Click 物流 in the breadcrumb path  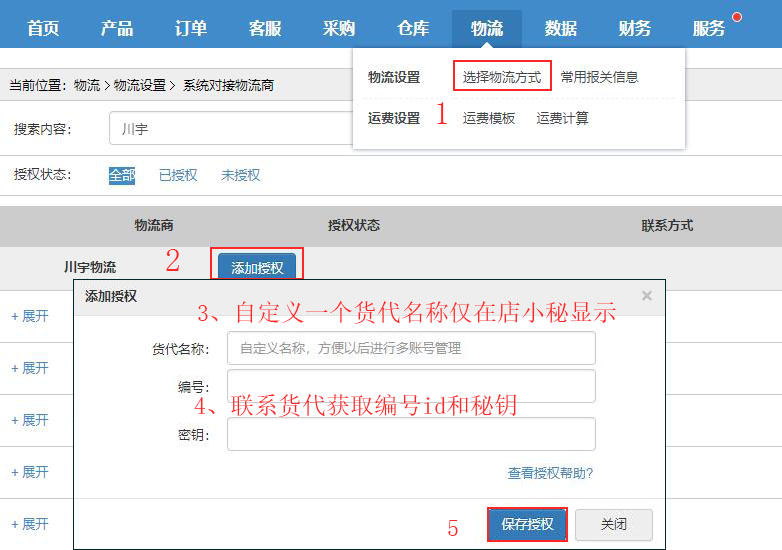[x=87, y=85]
